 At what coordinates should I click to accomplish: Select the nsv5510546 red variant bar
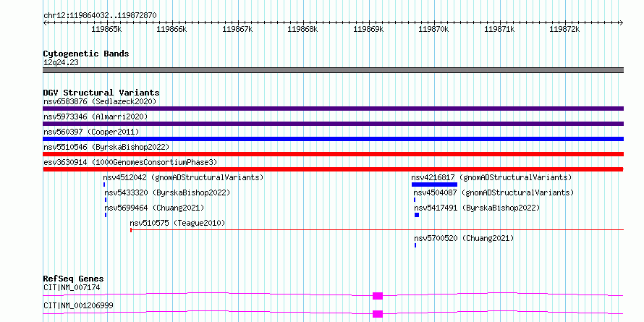(x=333, y=154)
